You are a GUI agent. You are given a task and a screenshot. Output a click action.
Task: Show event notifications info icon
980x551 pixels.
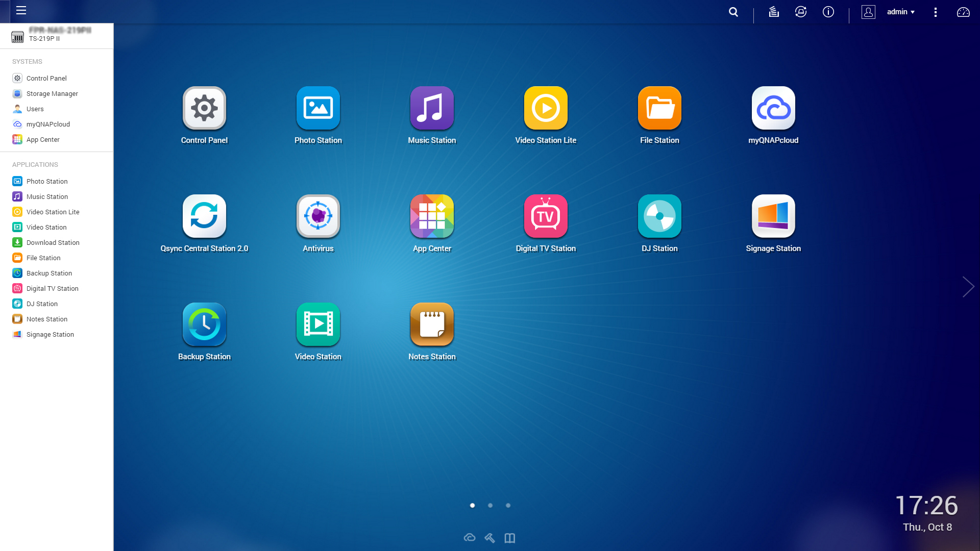pos(828,12)
